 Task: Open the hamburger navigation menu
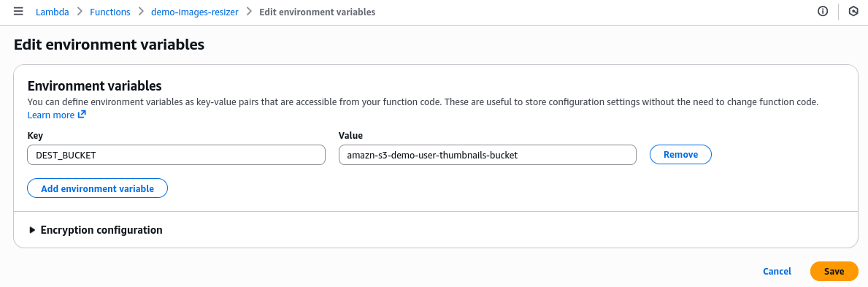pyautogui.click(x=18, y=12)
